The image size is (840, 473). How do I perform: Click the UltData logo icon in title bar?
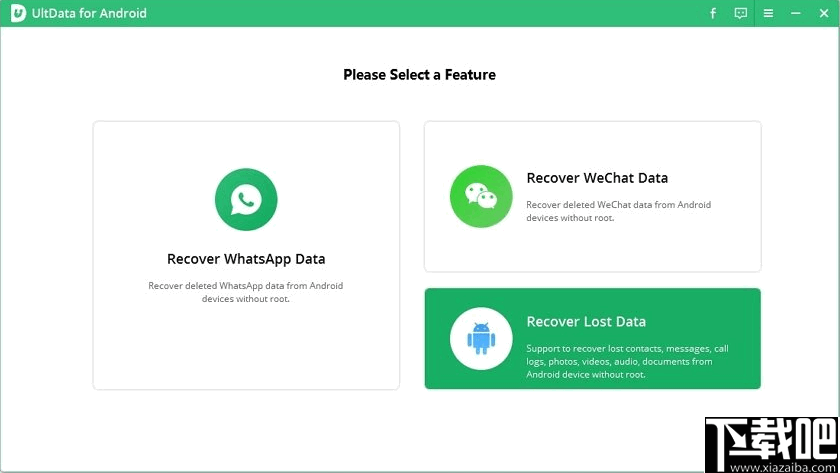click(18, 13)
